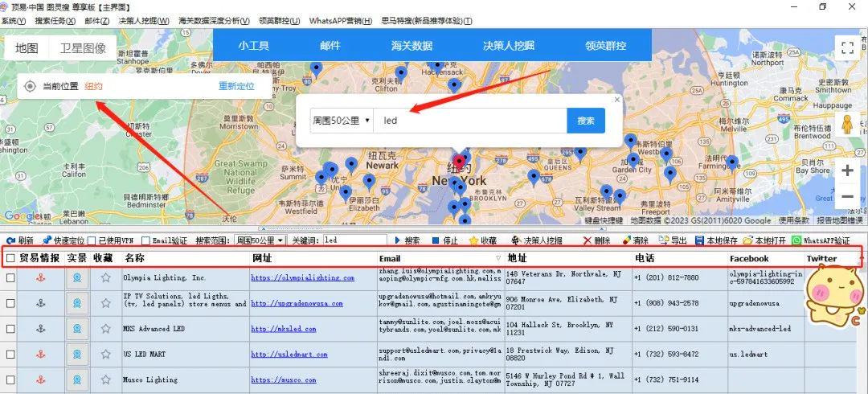Image resolution: width=868 pixels, height=394 pixels.
Task: Click the 快速定位 quick locate pin icon
Action: 47,240
